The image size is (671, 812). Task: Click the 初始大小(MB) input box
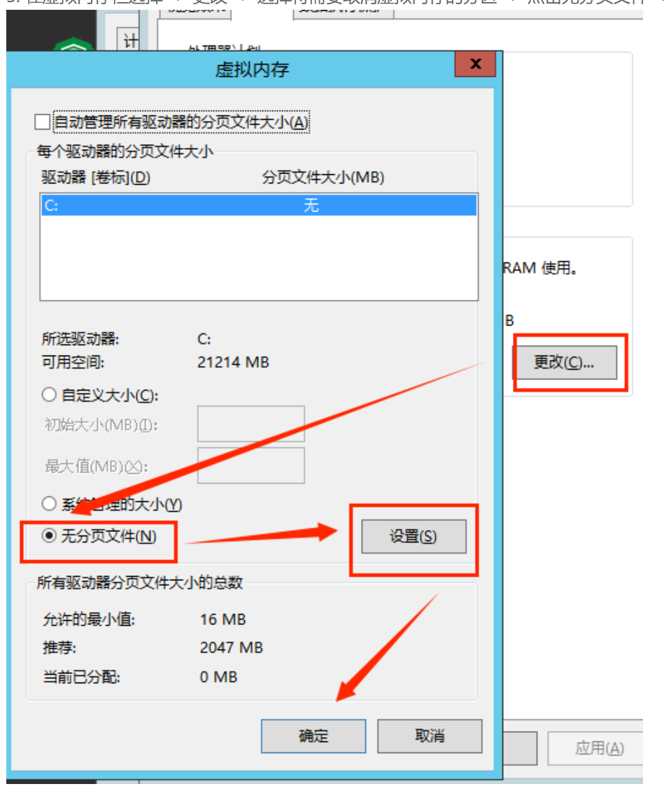coord(250,424)
